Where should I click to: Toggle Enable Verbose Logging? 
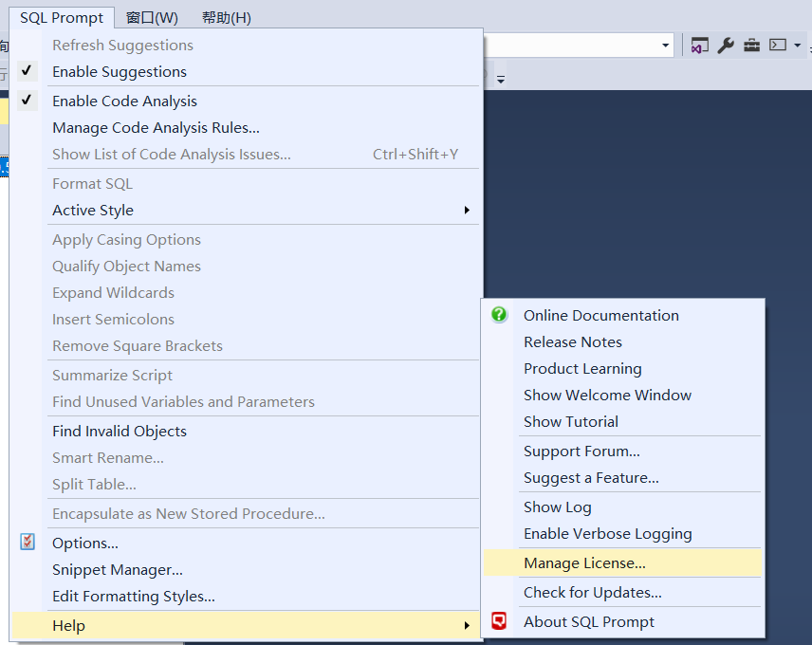pos(607,534)
